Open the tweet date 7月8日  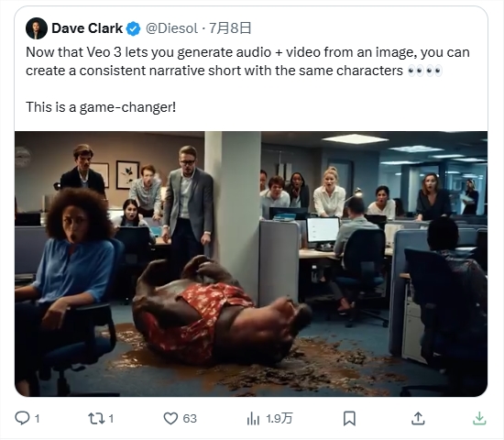pyautogui.click(x=230, y=28)
